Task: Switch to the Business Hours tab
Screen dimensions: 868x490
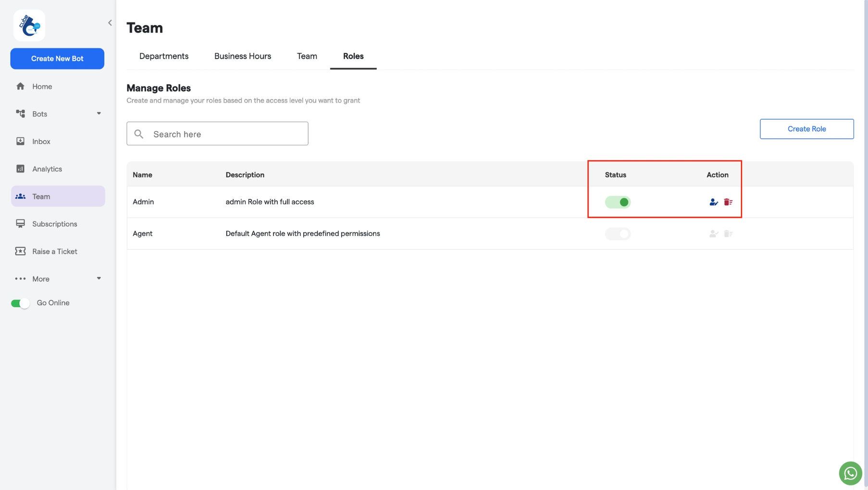Action: [243, 56]
